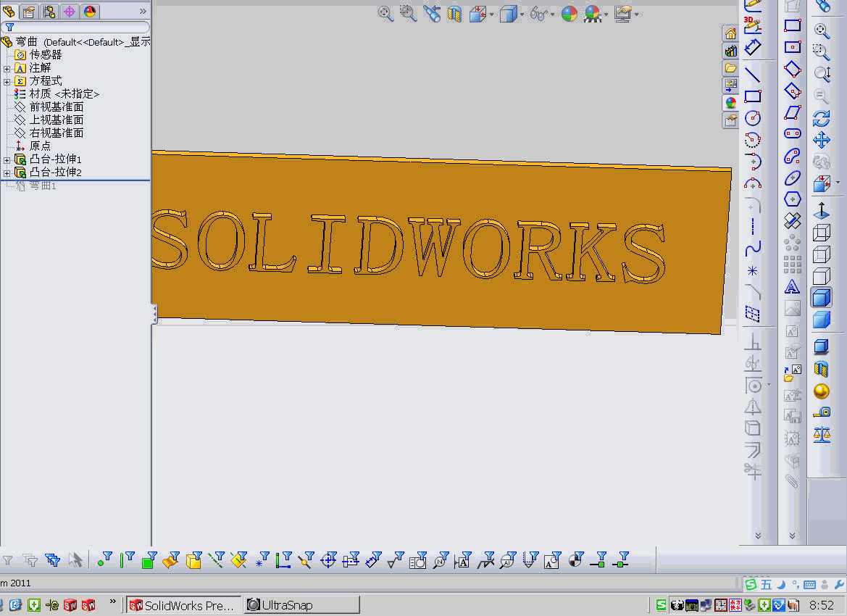Switch to Shaded With Edges display
The width and height of the screenshot is (847, 616).
tap(822, 298)
